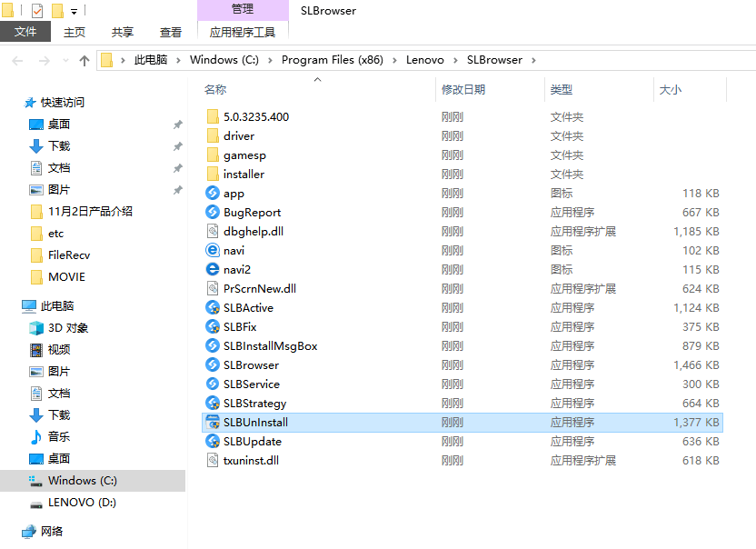
Task: Select the SLBService application icon
Action: pos(212,384)
